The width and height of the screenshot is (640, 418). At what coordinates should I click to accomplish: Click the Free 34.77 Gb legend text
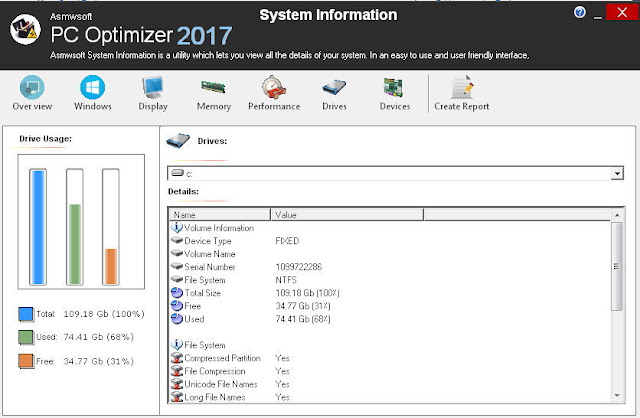85,361
